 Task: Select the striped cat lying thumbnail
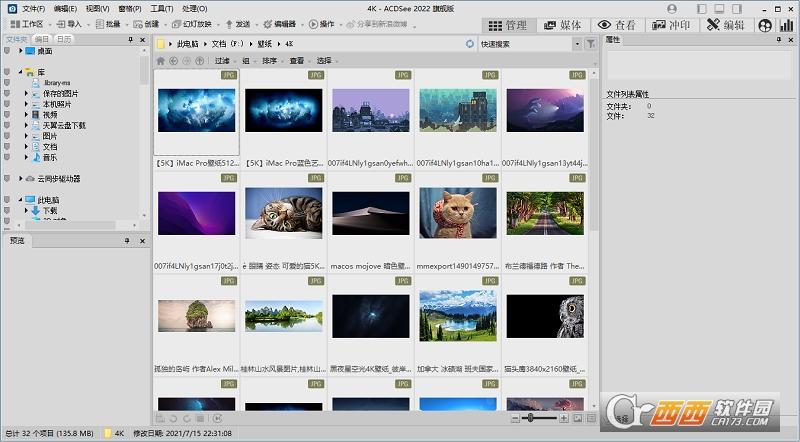click(284, 213)
